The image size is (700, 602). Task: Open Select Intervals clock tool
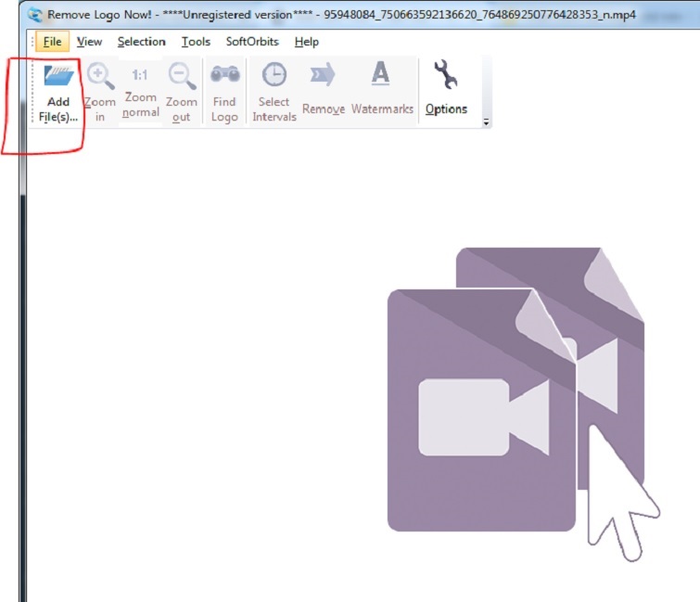(x=274, y=75)
